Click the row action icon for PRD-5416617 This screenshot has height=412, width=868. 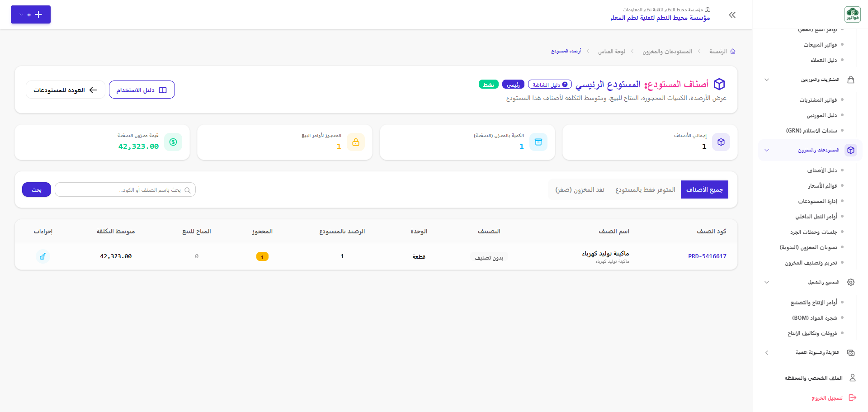click(x=42, y=256)
